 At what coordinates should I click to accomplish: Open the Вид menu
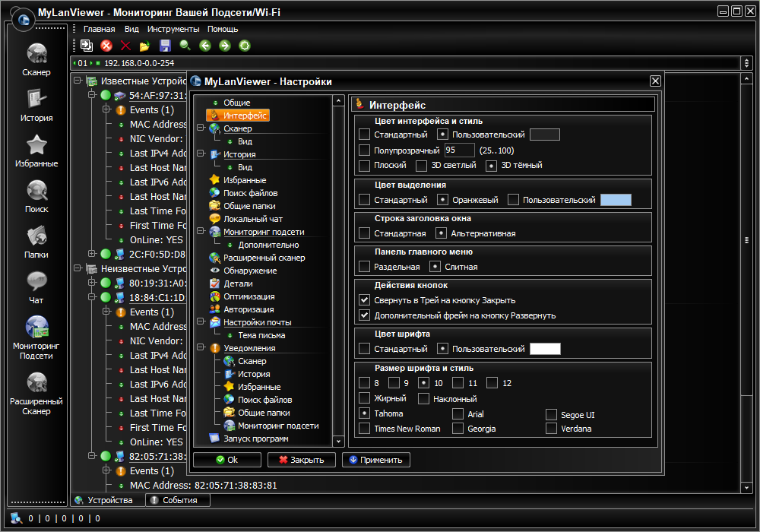tap(131, 29)
